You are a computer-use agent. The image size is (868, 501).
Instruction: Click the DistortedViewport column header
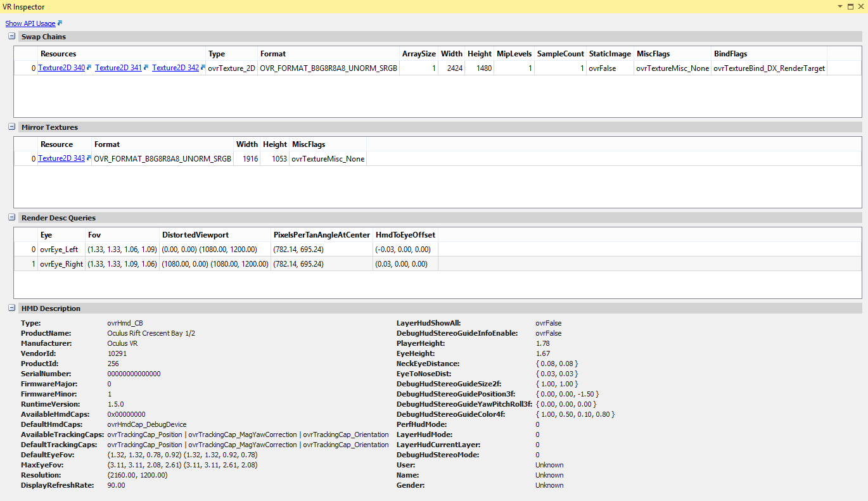click(194, 235)
